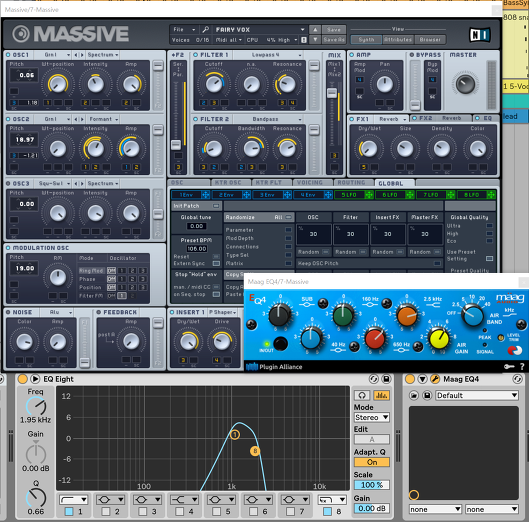The width and height of the screenshot is (529, 522).
Task: Open the Insert 1 P Shaper dropdown
Action: coord(222,312)
